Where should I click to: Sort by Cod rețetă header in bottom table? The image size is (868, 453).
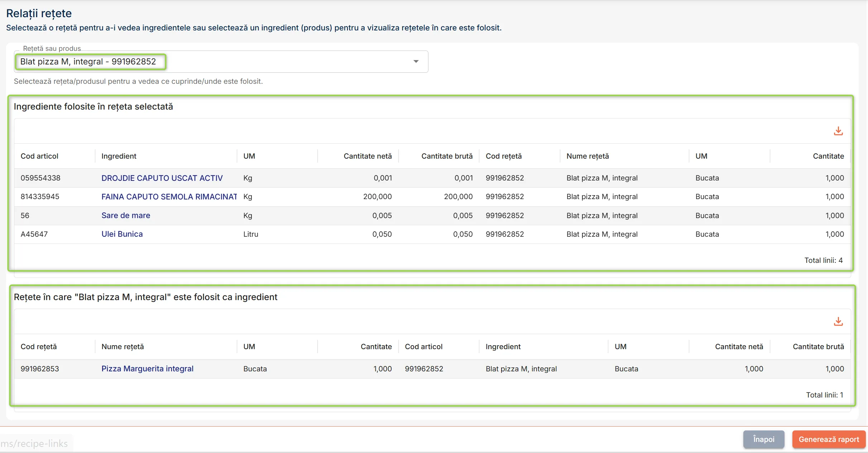click(x=39, y=347)
